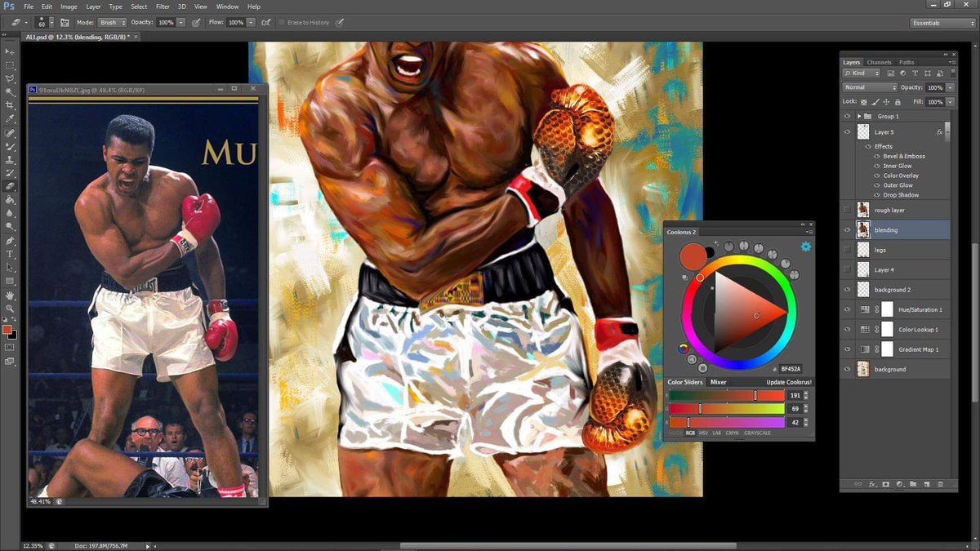Hide Layer 5 visibility eye
Viewport: 980px width, 551px height.
coord(847,132)
